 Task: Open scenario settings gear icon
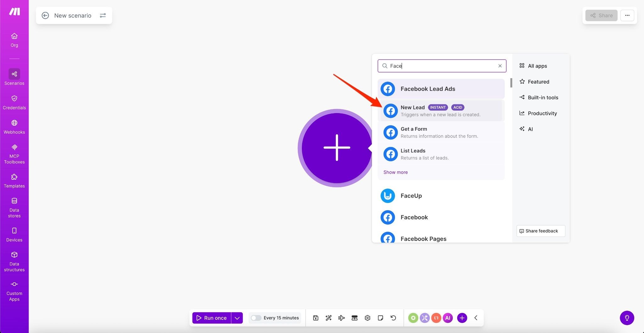point(367,318)
